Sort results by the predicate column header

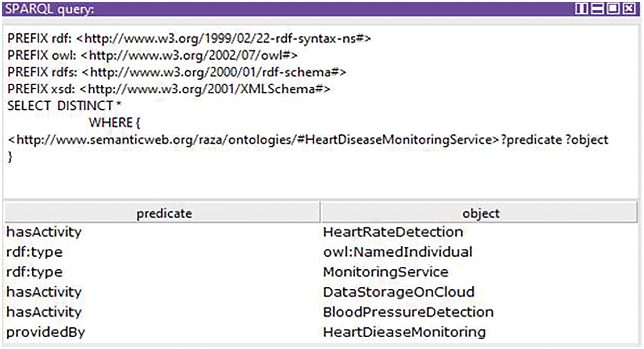(164, 214)
